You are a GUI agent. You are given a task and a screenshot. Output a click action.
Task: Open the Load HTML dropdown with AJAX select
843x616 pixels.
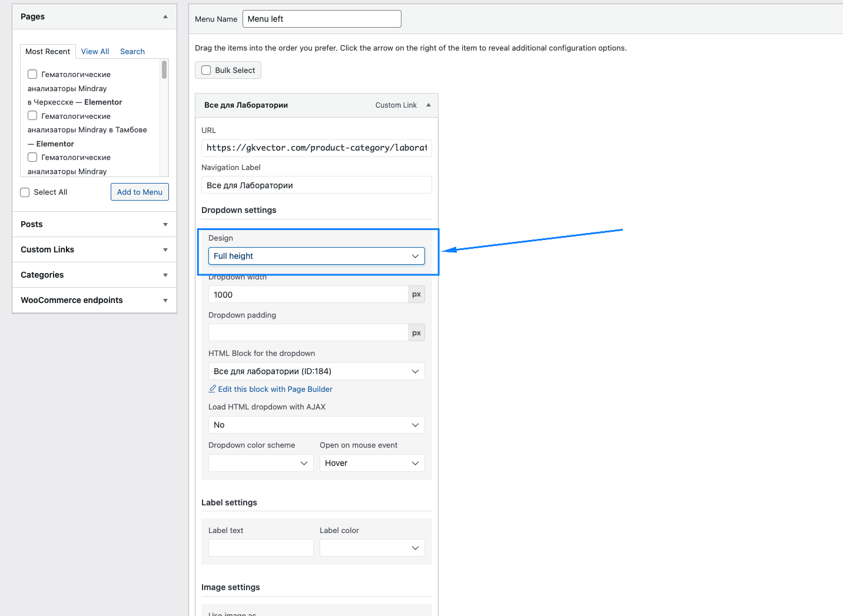pos(317,425)
